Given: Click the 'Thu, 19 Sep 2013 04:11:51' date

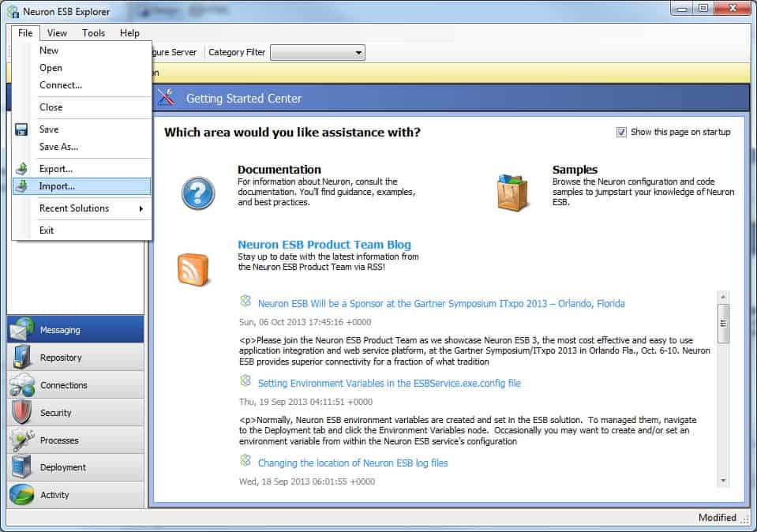Looking at the screenshot, I should tap(305, 402).
